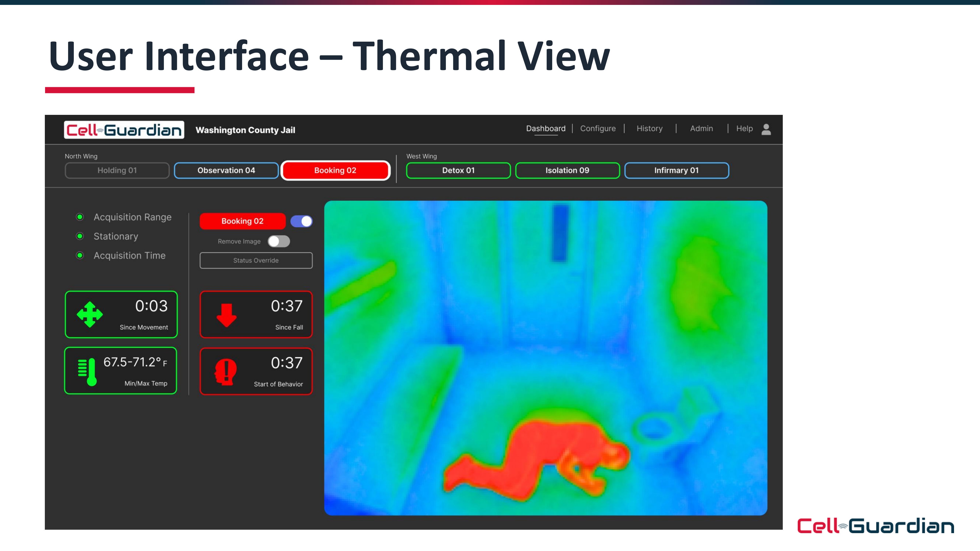
Task: Select the Observation 04 cell tab
Action: pos(226,170)
